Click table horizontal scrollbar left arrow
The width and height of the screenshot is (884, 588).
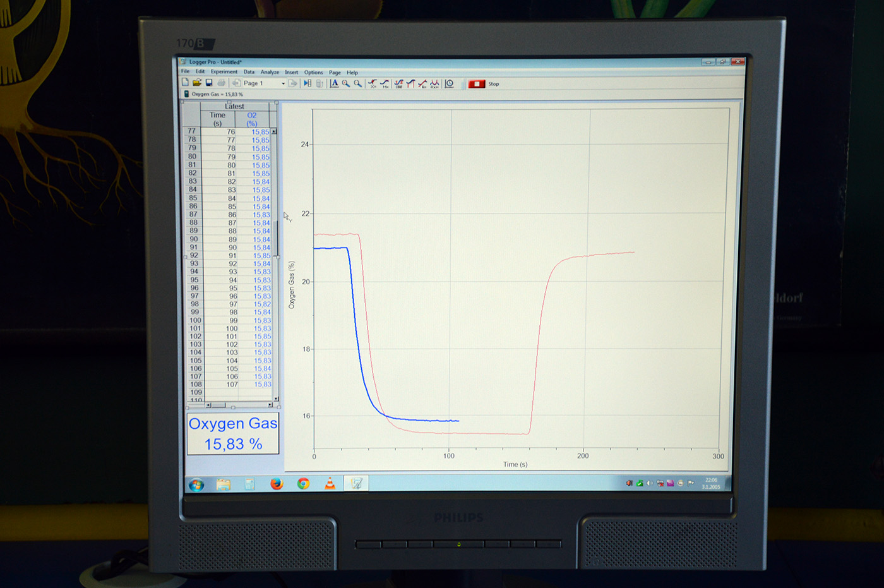point(208,405)
